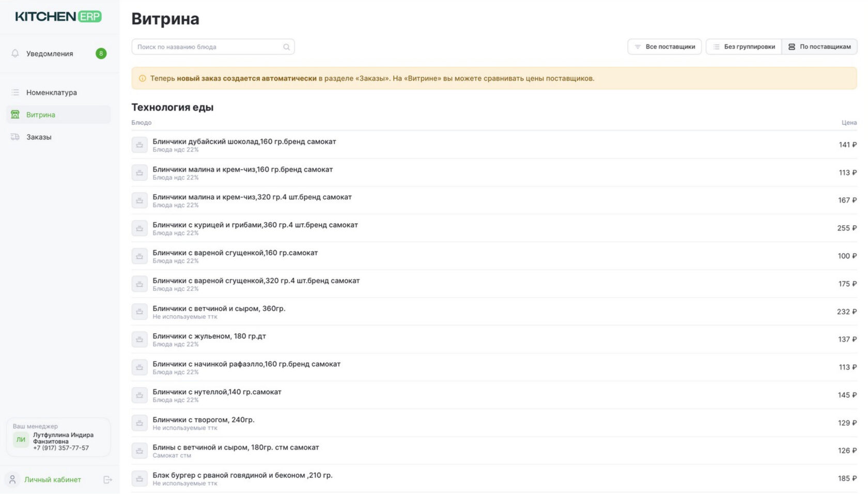The height and width of the screenshot is (494, 868).
Task: Select Блинчики с жульеном, 180 гр title
Action: coord(209,336)
